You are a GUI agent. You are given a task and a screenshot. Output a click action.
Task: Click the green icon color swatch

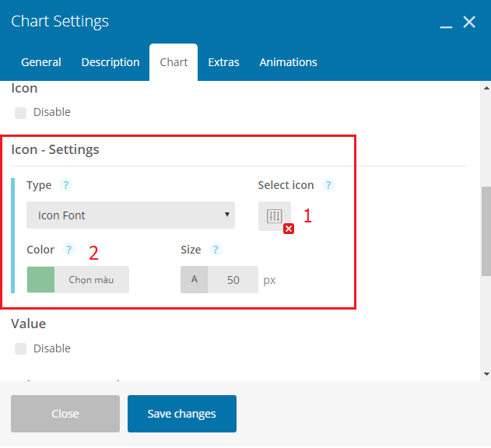pos(40,279)
